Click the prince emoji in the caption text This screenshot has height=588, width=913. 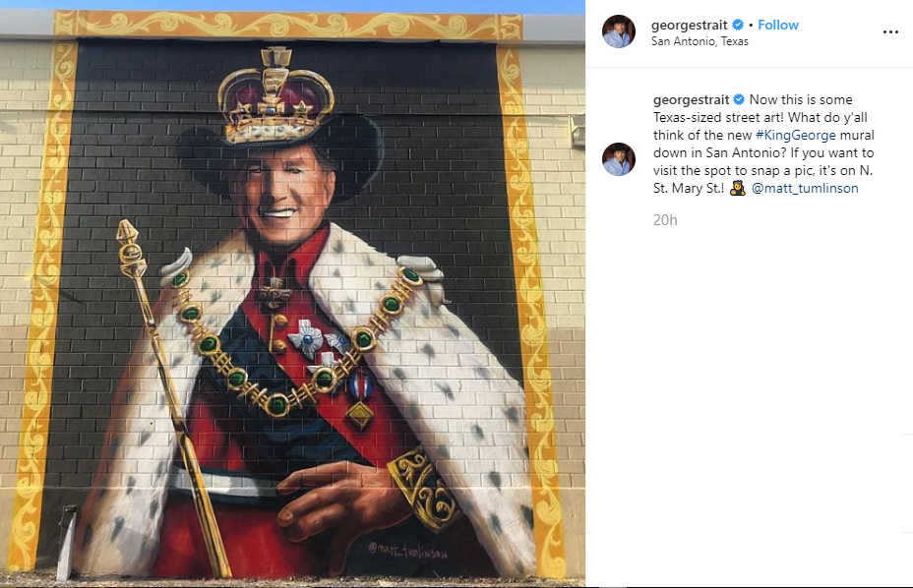coord(737,187)
